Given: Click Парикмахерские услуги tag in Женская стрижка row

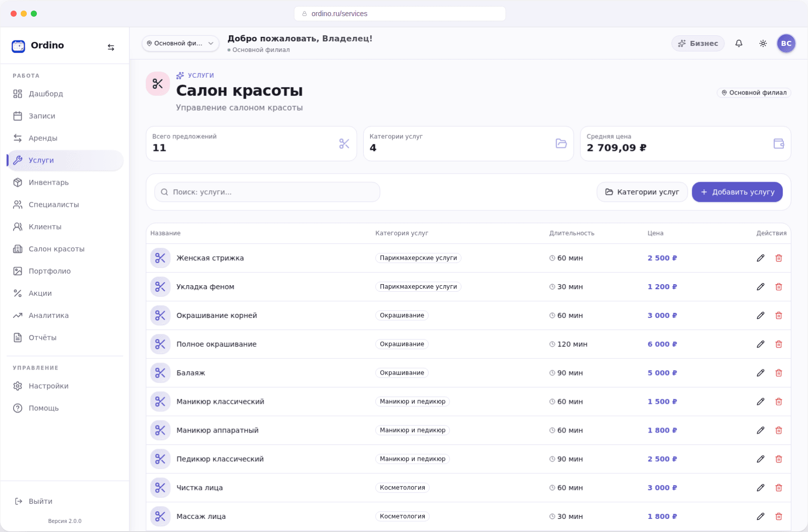Looking at the screenshot, I should click(x=418, y=258).
